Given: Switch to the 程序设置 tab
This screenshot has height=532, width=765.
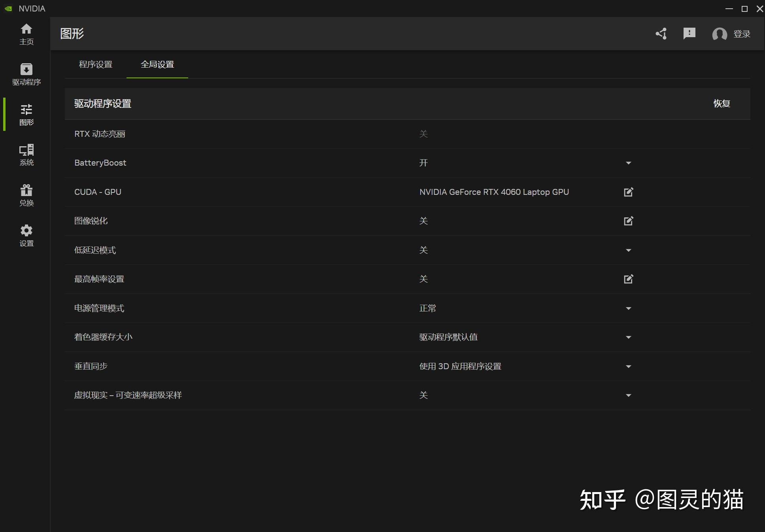Looking at the screenshot, I should point(96,64).
